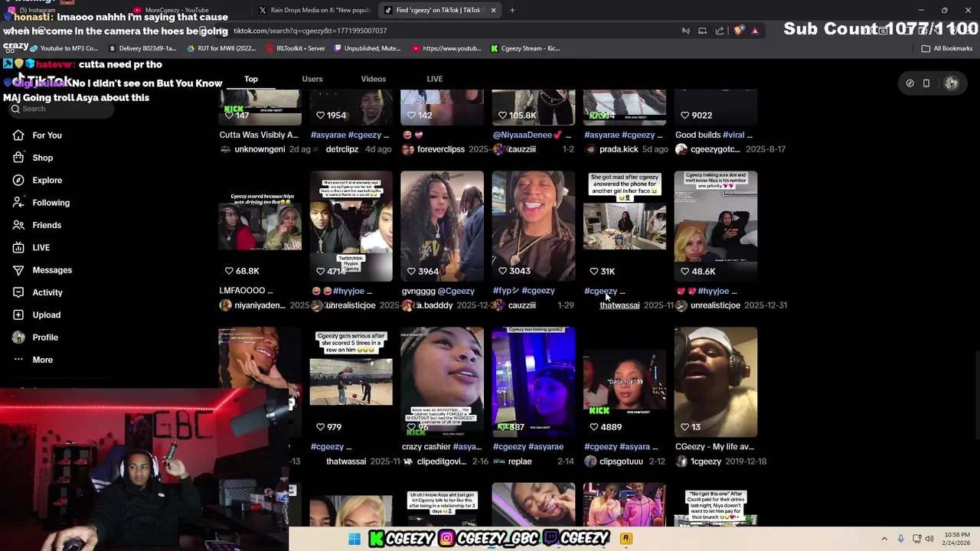Open the Activity icon in the sidebar
The image size is (980, 551).
click(x=18, y=292)
